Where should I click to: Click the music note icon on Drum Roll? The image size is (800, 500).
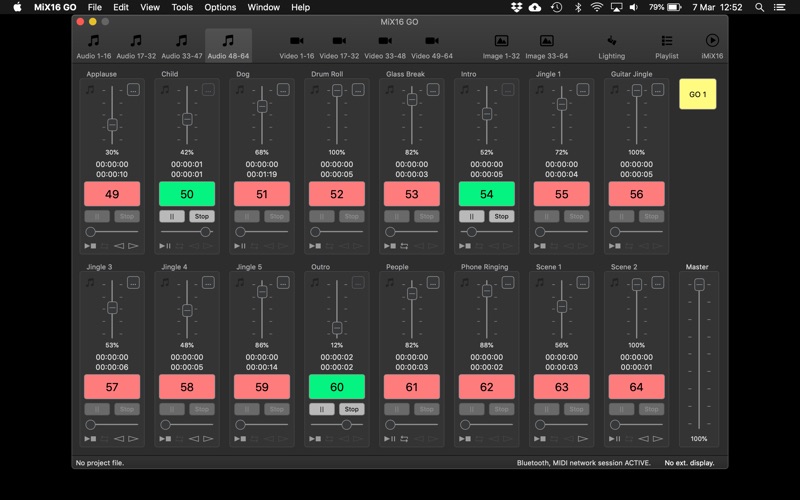tap(315, 90)
